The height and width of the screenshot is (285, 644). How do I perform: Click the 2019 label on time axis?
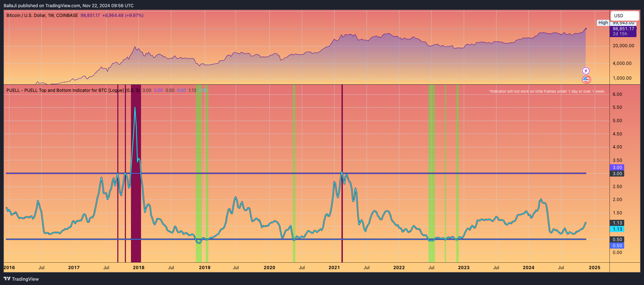coord(205,268)
